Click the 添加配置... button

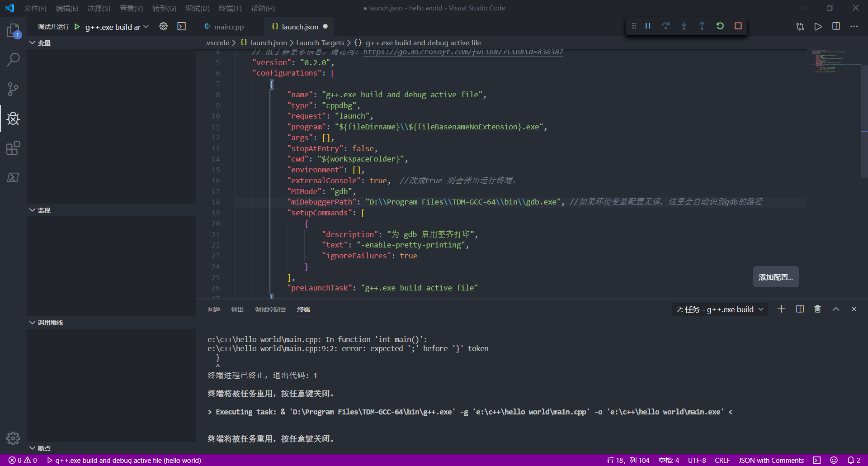click(776, 277)
